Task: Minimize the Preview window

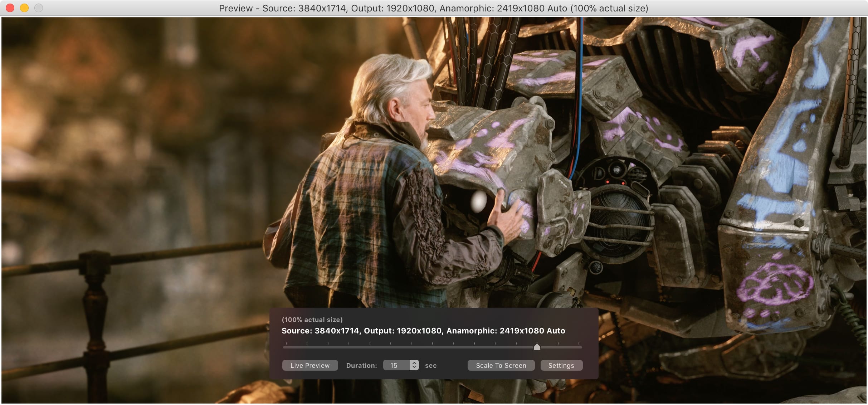Action: pos(24,8)
